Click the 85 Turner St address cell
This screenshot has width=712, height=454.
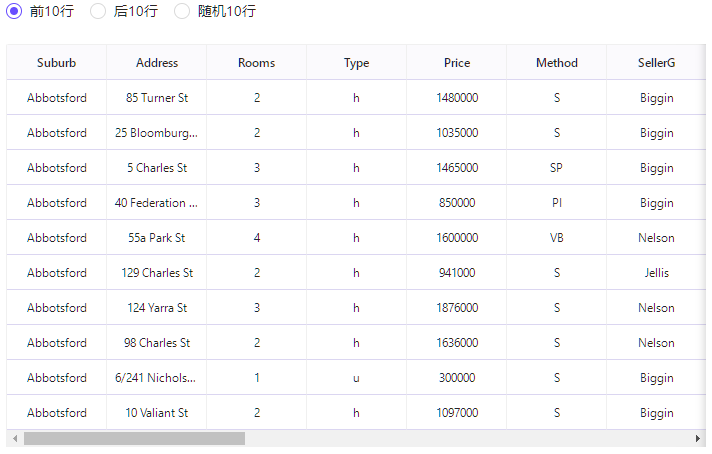157,98
